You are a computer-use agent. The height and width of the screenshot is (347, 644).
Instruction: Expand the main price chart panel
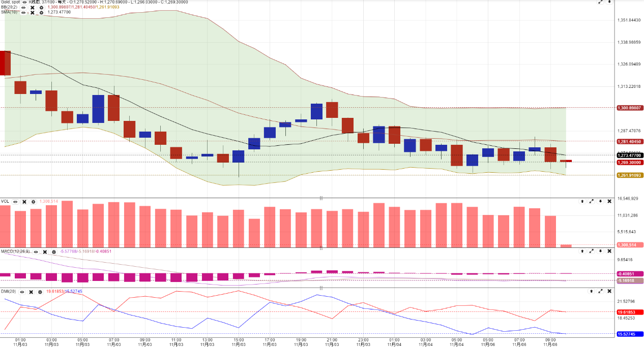click(601, 2)
